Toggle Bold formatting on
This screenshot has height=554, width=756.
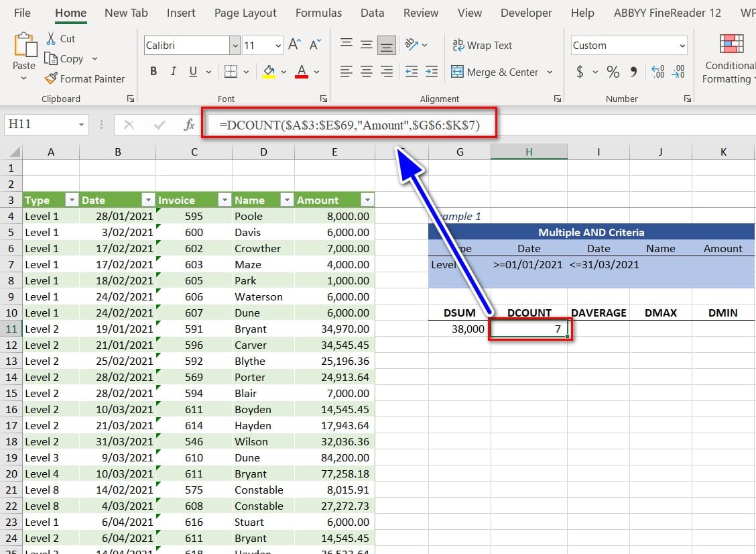point(153,72)
